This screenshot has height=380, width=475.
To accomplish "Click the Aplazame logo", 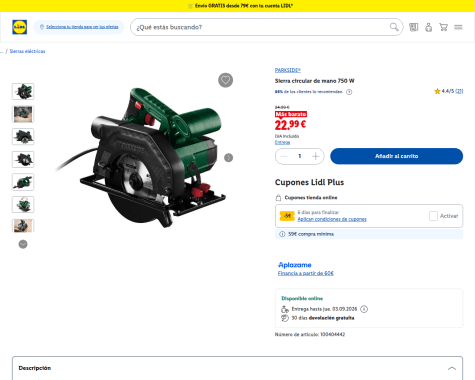I will click(295, 265).
